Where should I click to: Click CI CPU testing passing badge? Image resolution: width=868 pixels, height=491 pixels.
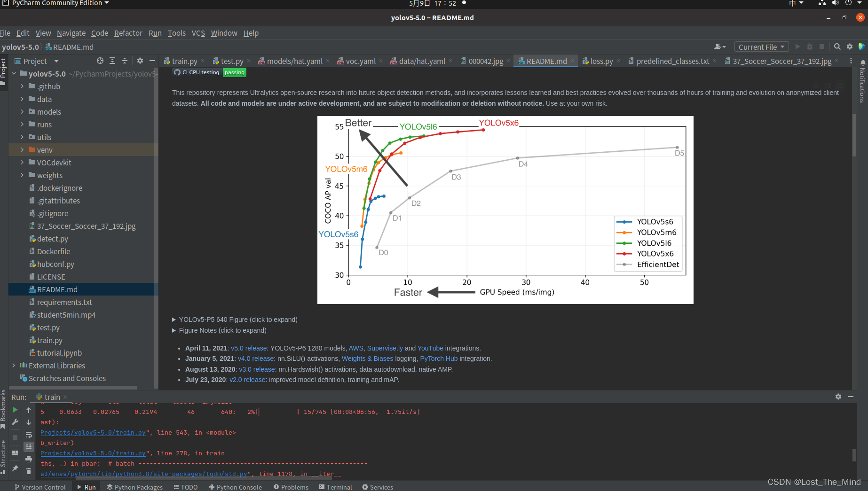click(x=209, y=72)
